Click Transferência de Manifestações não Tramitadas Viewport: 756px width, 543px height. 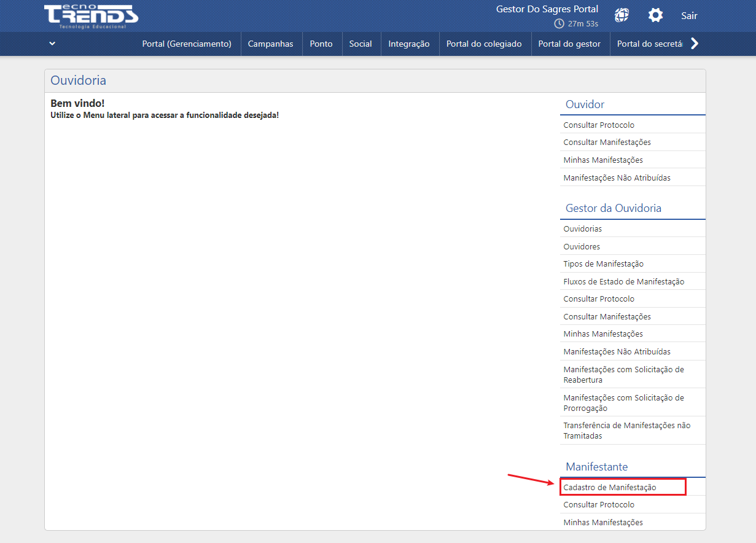[626, 430]
